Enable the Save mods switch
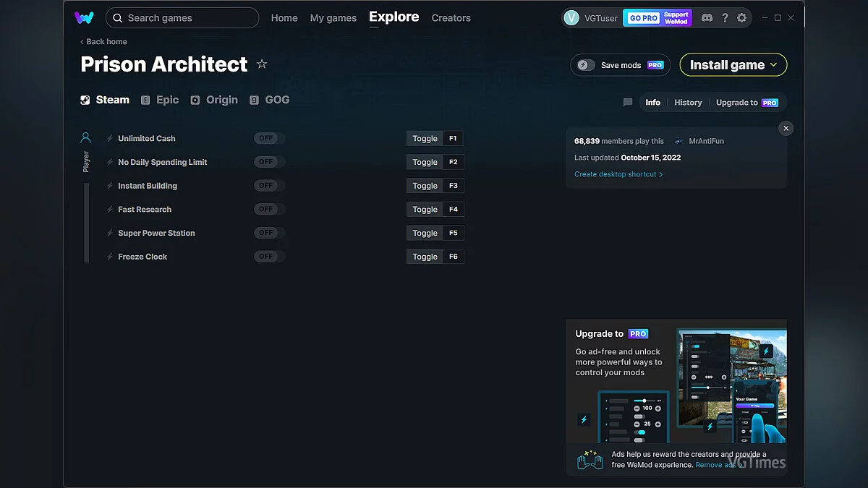The height and width of the screenshot is (488, 868). [x=586, y=65]
